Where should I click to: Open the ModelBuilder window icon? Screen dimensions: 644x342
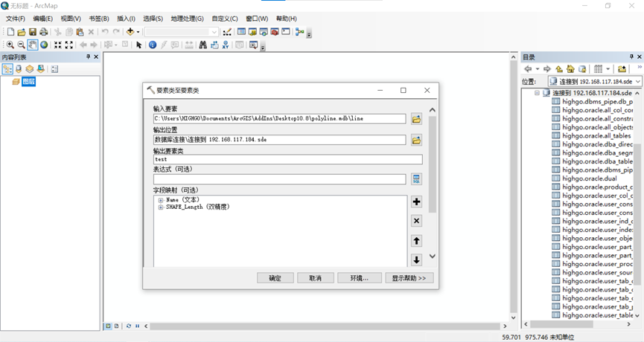click(x=300, y=32)
